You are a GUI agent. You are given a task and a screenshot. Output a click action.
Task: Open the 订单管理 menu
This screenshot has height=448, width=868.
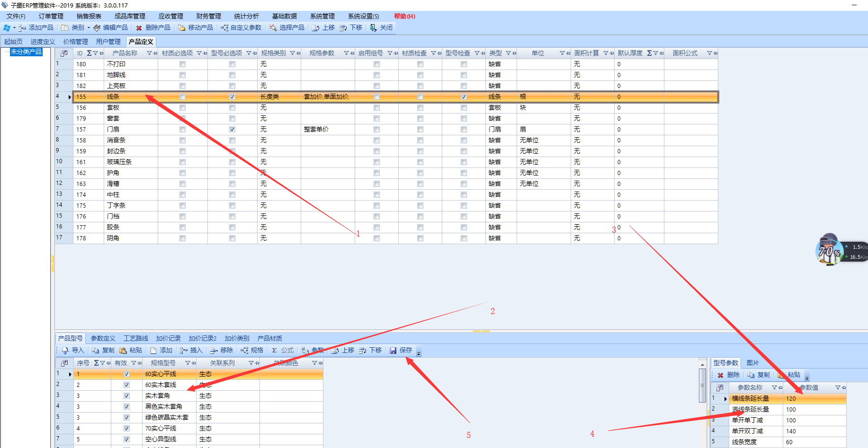pos(51,16)
